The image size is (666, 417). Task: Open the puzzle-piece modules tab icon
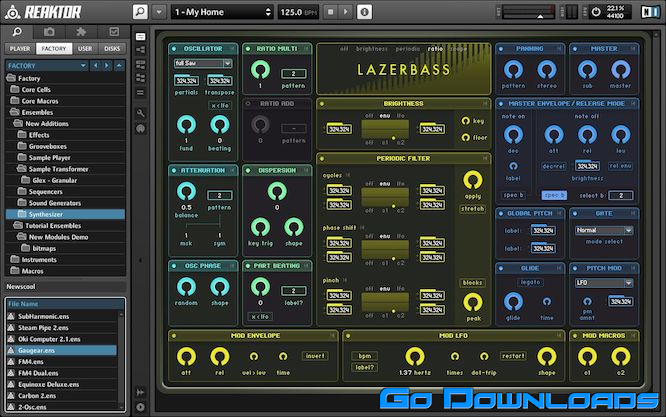[x=81, y=32]
